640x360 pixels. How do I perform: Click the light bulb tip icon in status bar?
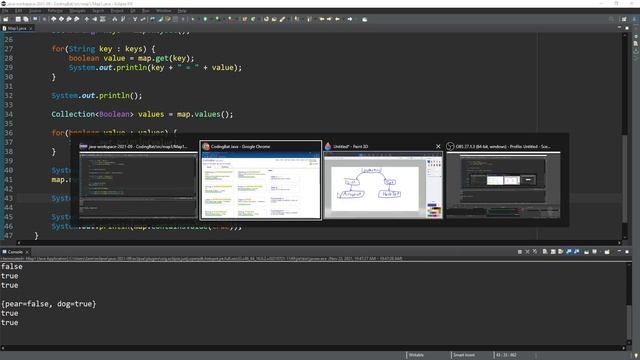pyautogui.click(x=636, y=356)
